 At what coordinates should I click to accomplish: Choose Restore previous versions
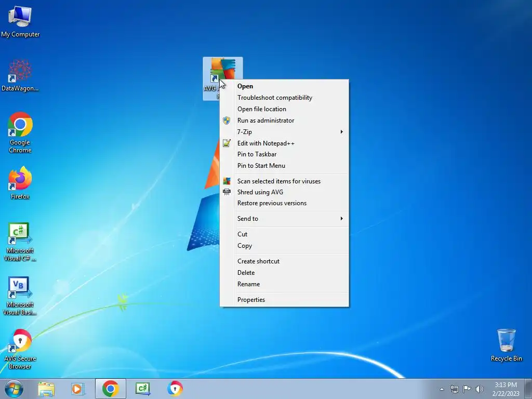click(284, 203)
